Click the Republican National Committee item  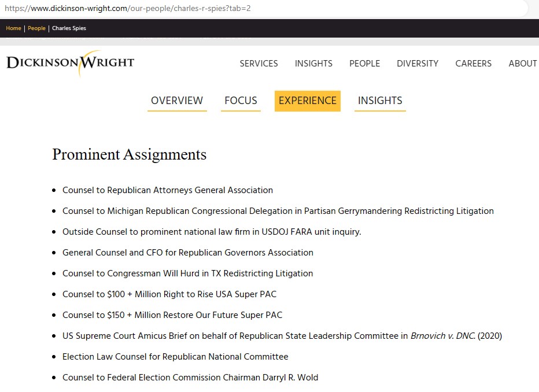175,357
